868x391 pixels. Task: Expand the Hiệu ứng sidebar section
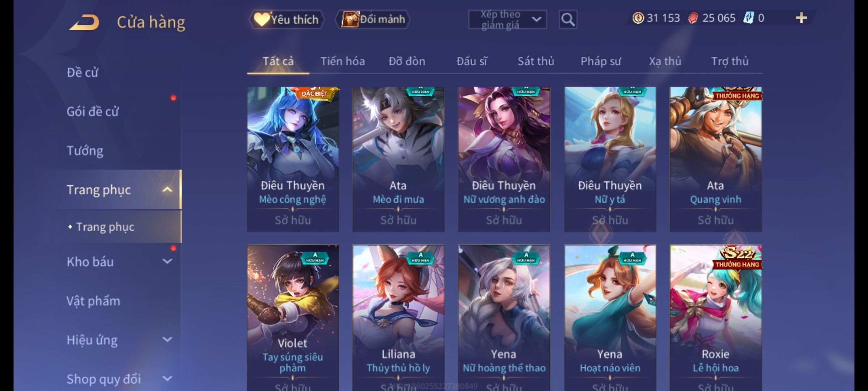coord(167,340)
